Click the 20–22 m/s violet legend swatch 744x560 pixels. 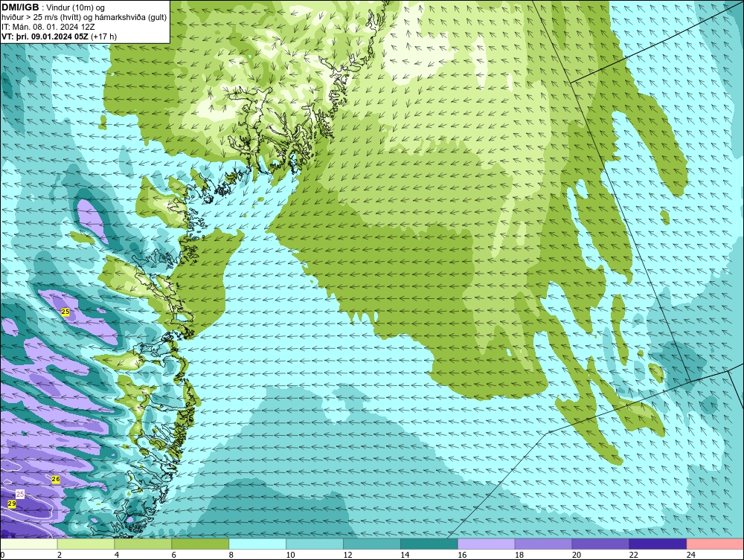coord(600,544)
